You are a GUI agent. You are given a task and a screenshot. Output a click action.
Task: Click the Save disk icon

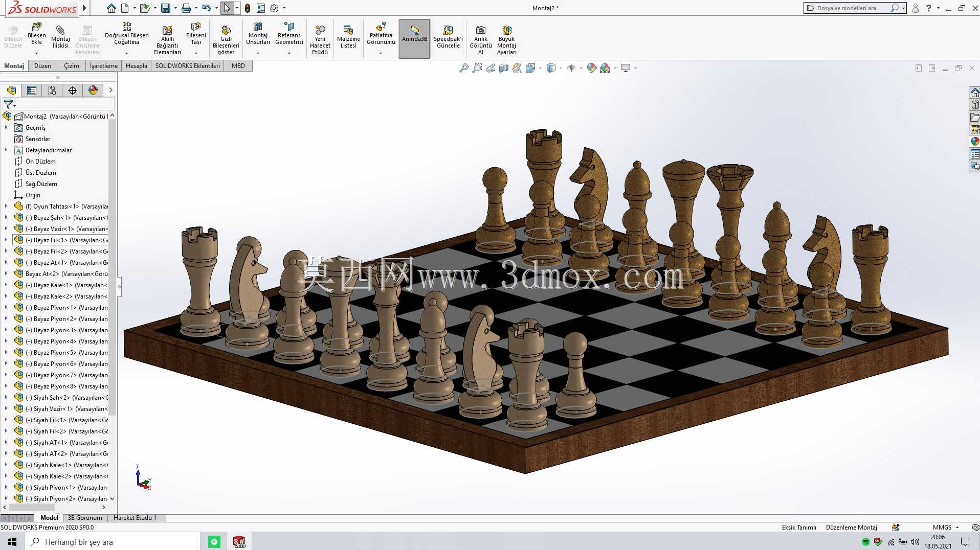pos(165,8)
